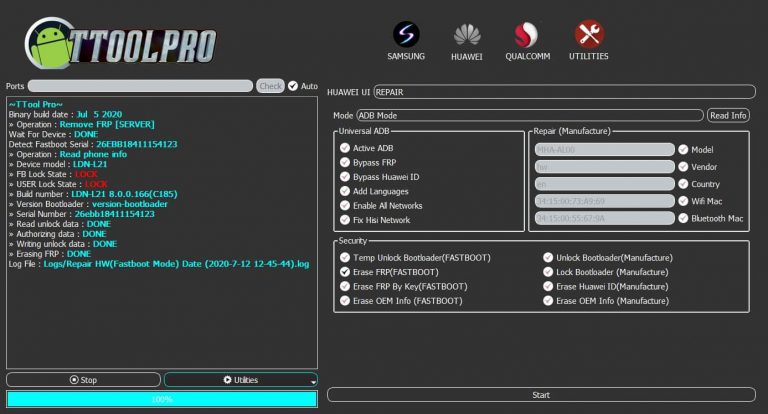Click the FB Lock State LOCK text
This screenshot has width=768, height=414.
point(86,174)
